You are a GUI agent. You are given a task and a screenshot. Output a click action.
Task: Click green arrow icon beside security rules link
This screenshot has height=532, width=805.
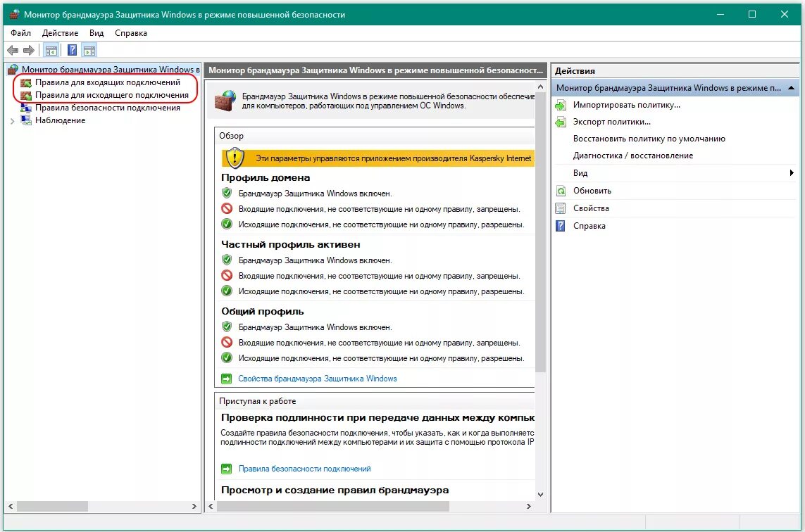226,469
